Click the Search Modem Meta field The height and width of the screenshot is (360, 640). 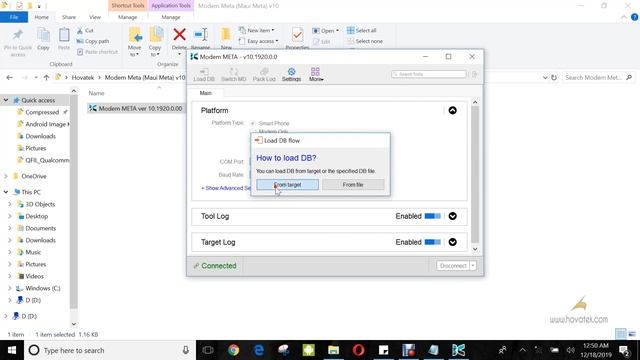click(598, 78)
